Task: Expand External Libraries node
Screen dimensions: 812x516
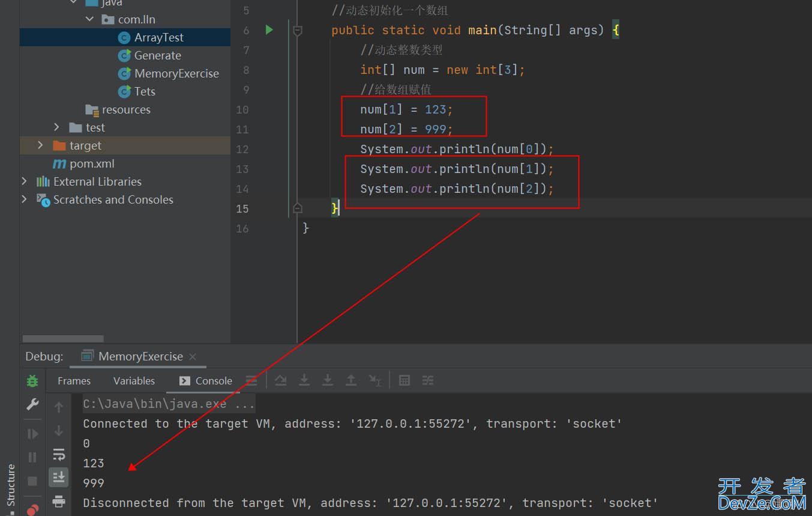Action: (24, 181)
